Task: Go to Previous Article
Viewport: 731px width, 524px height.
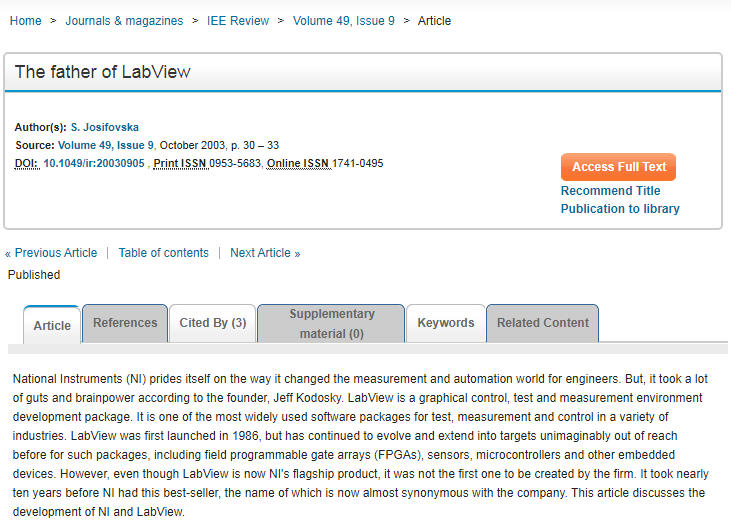Action: (51, 253)
